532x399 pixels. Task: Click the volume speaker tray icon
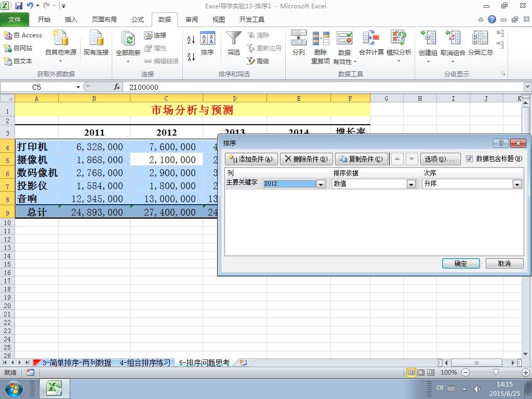point(476,389)
